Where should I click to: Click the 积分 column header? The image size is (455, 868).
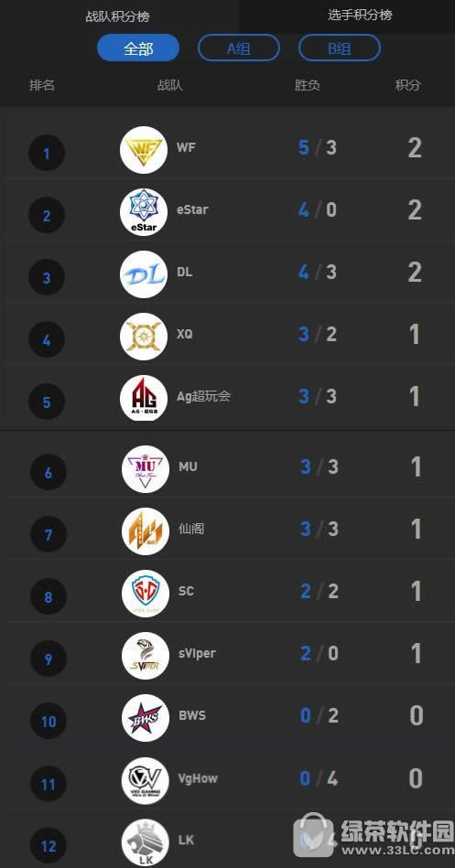[408, 85]
